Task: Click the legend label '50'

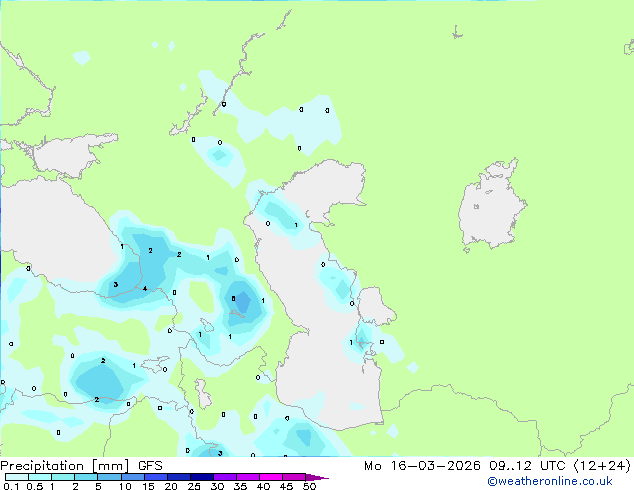Action: point(310,486)
